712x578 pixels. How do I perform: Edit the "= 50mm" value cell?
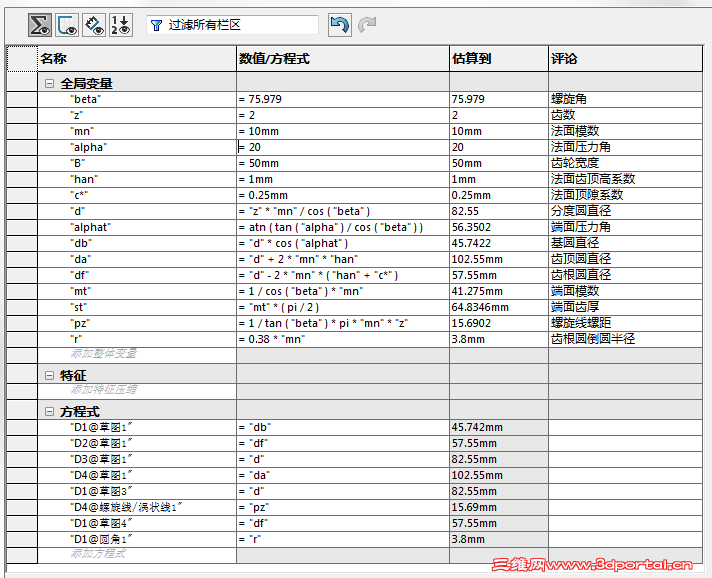pos(343,163)
